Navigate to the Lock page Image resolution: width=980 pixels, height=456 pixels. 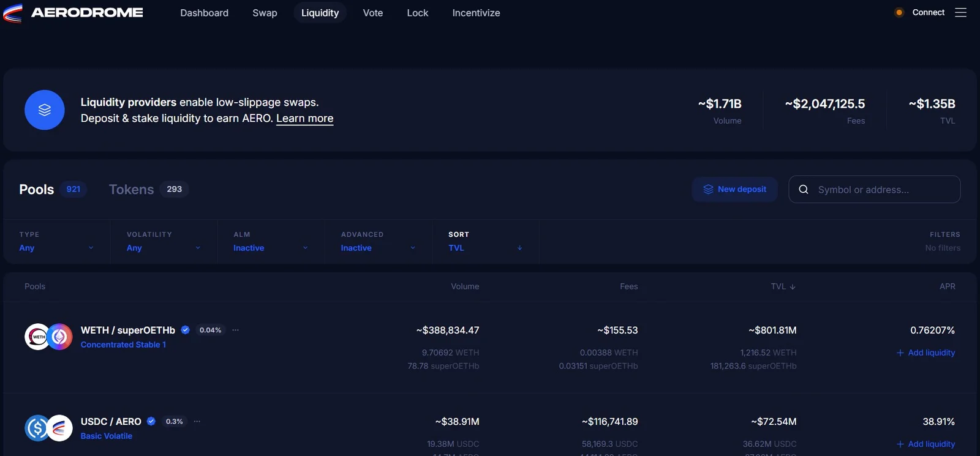[418, 13]
